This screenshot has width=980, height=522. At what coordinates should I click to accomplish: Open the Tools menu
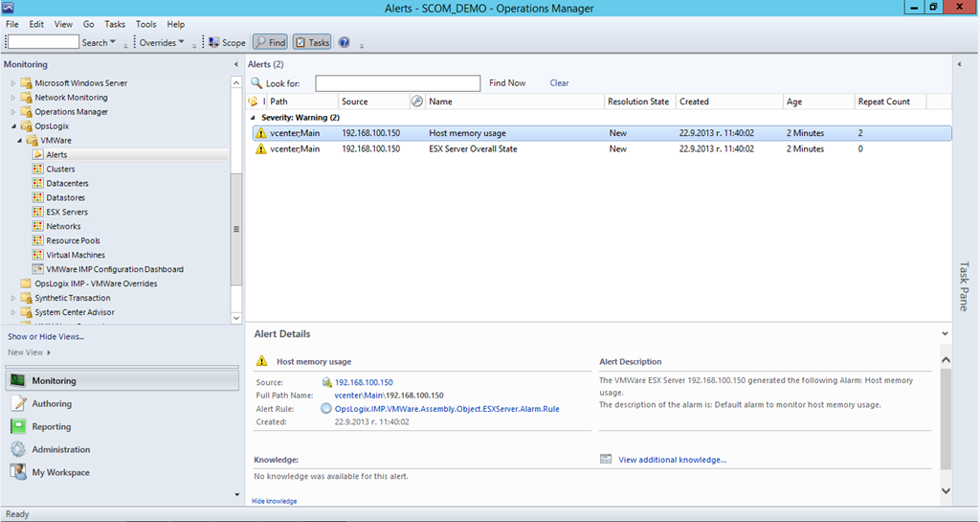145,24
